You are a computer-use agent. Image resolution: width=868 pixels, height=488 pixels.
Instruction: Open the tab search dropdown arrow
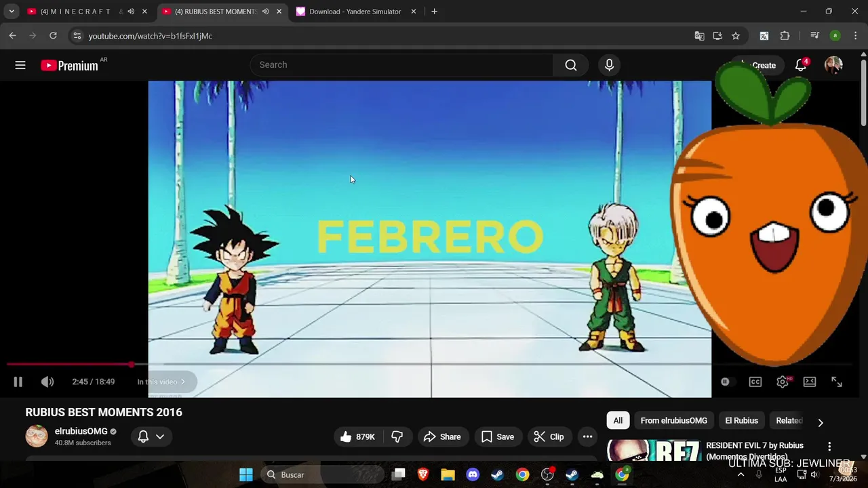[12, 12]
